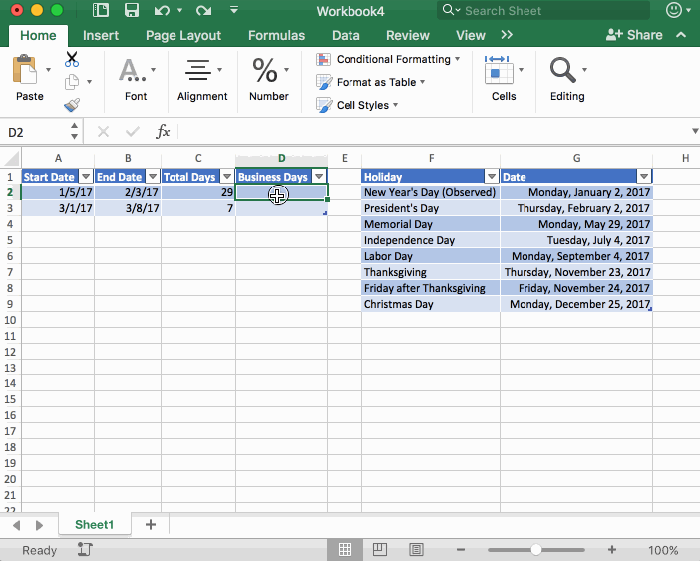Viewport: 700px width, 561px height.
Task: Open the View tab
Action: [x=471, y=35]
